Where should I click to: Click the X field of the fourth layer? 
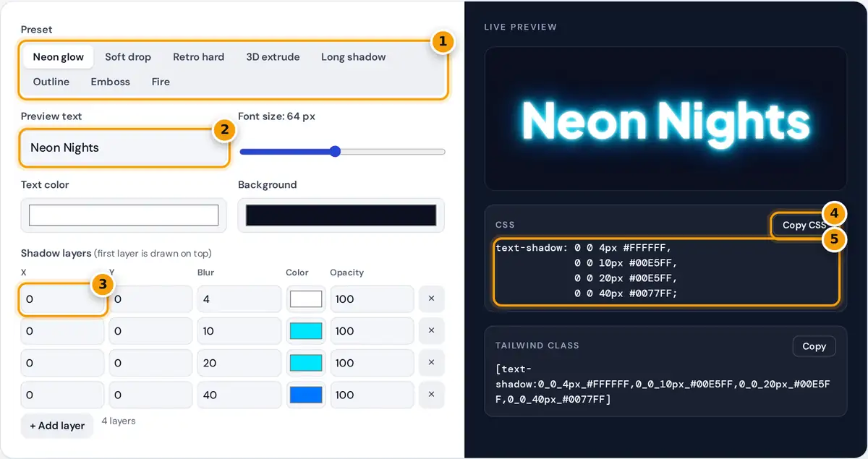62,395
